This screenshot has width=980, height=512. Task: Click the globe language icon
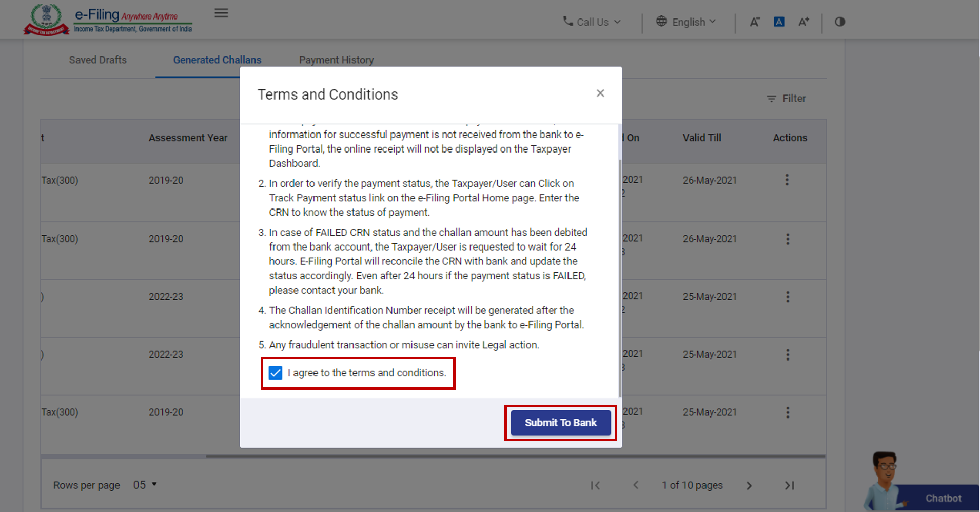(661, 22)
